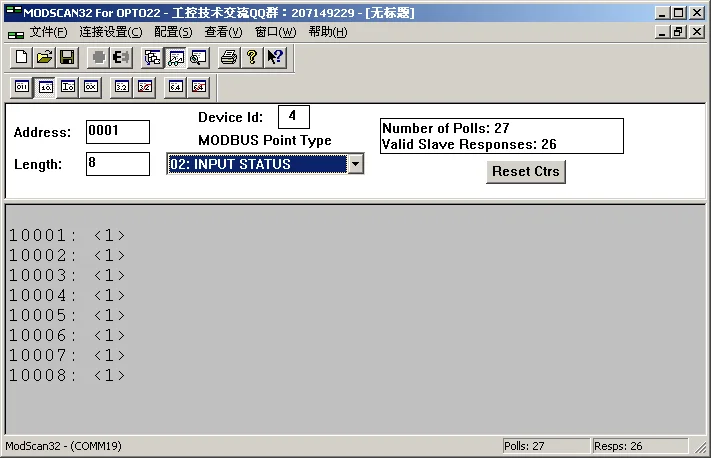Screen dimensions: 711x458
Task: Click the Print icon
Action: [x=229, y=58]
